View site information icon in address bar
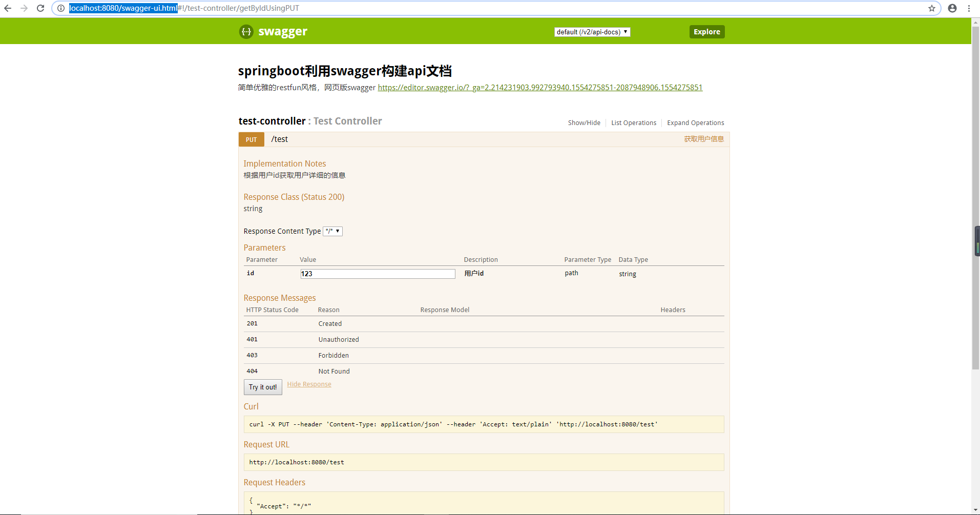Screen dimensions: 980x515 pyautogui.click(x=61, y=8)
